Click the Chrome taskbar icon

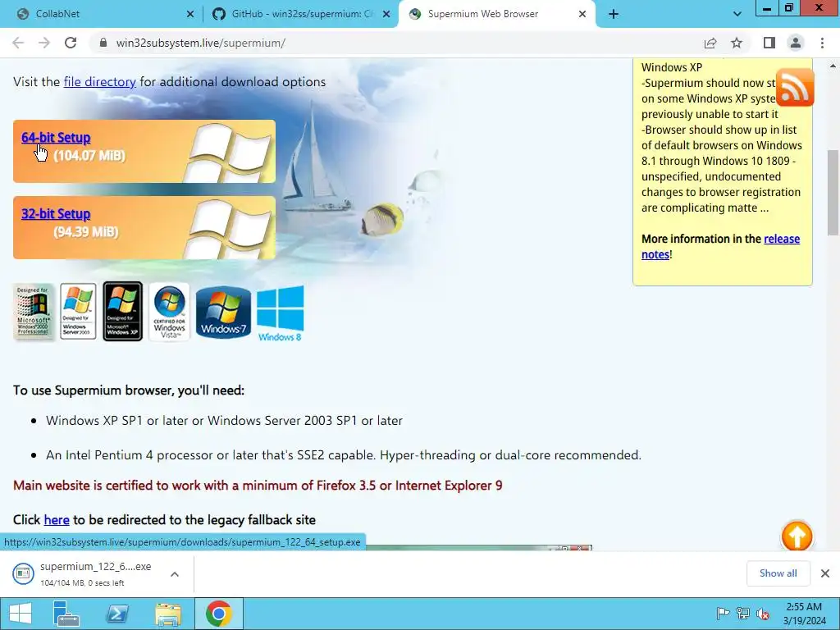click(x=218, y=614)
